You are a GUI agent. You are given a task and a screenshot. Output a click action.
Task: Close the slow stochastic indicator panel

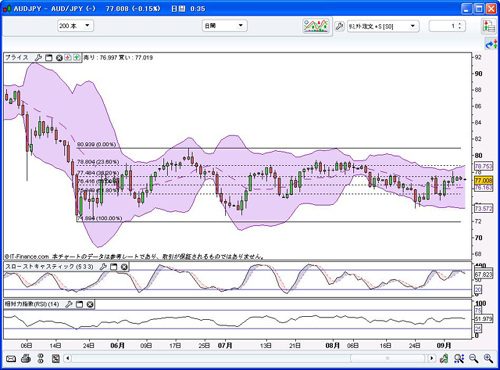pyautogui.click(x=124, y=267)
